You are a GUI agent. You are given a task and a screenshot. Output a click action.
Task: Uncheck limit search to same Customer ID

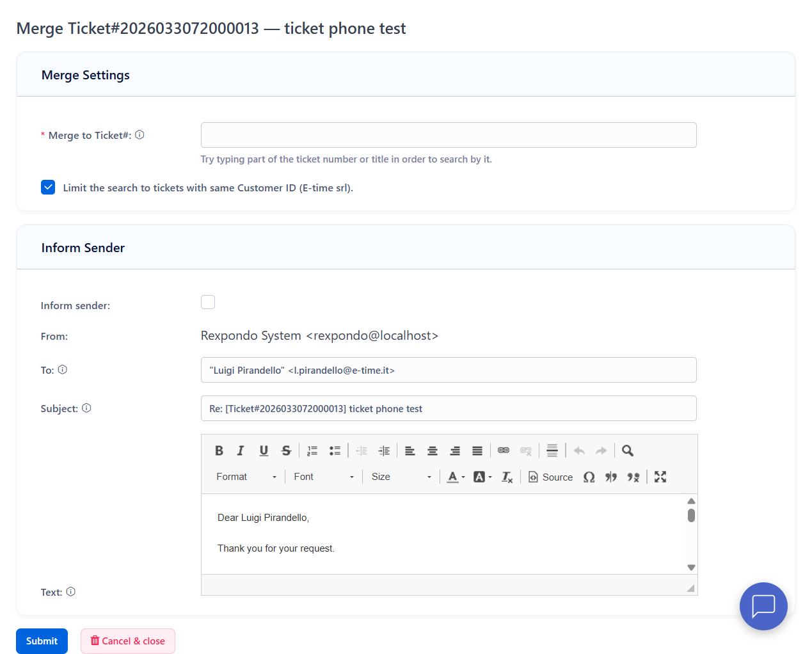48,187
